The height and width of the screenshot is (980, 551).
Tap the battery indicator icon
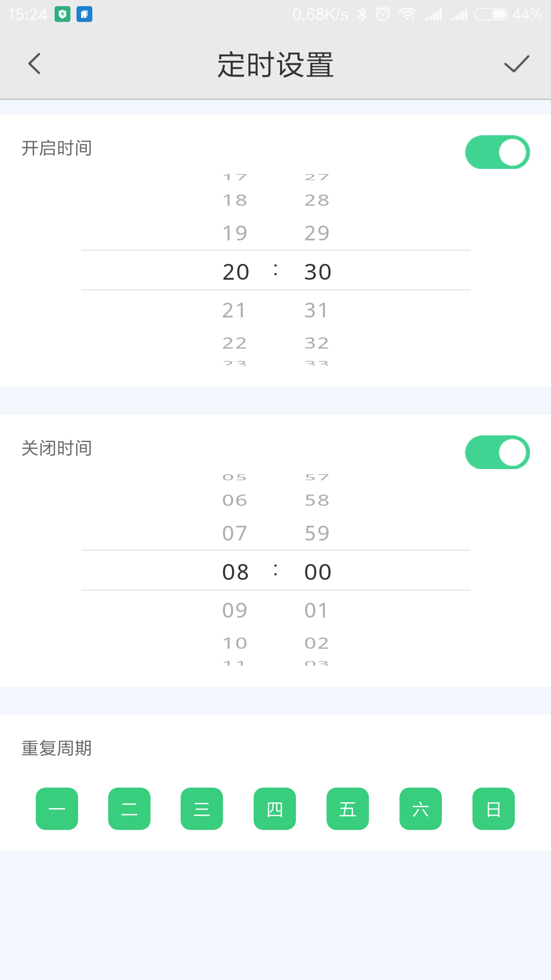coord(491,14)
